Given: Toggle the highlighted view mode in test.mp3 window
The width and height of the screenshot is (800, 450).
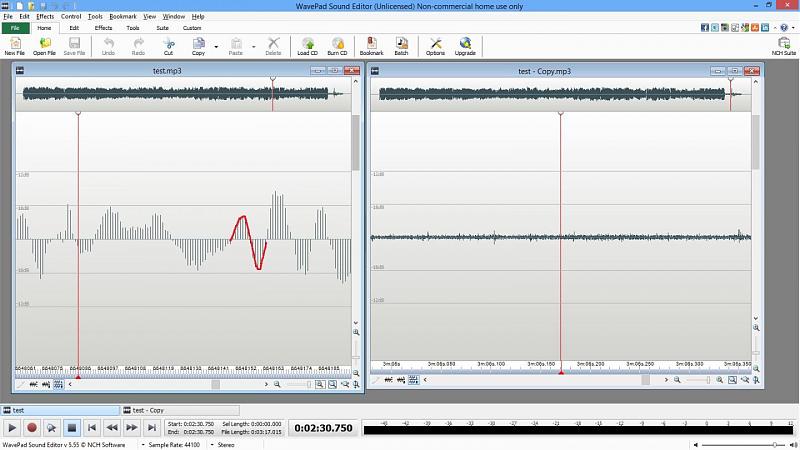Looking at the screenshot, I should (58, 384).
